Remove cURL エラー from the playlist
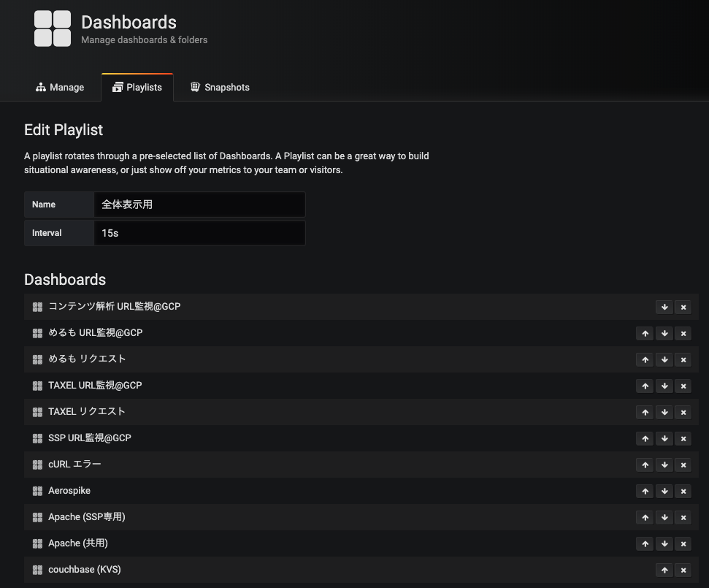This screenshot has width=709, height=588. point(683,465)
